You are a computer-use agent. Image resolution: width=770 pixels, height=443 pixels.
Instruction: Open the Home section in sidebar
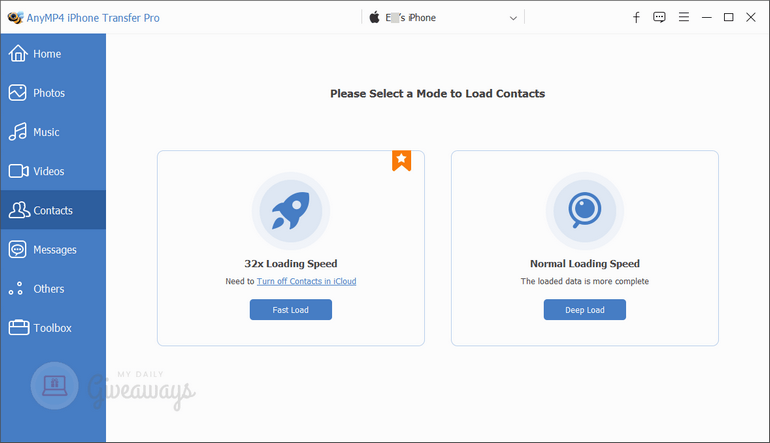(53, 54)
